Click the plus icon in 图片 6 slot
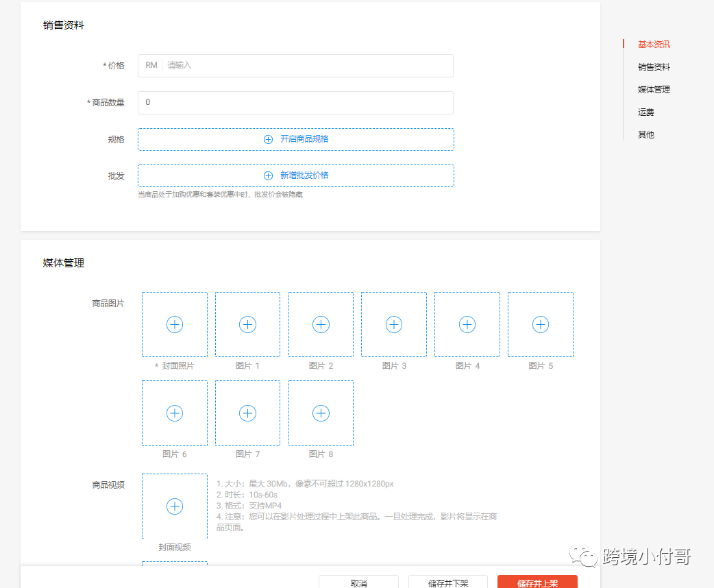Viewport: 714px width, 588px height. point(175,413)
